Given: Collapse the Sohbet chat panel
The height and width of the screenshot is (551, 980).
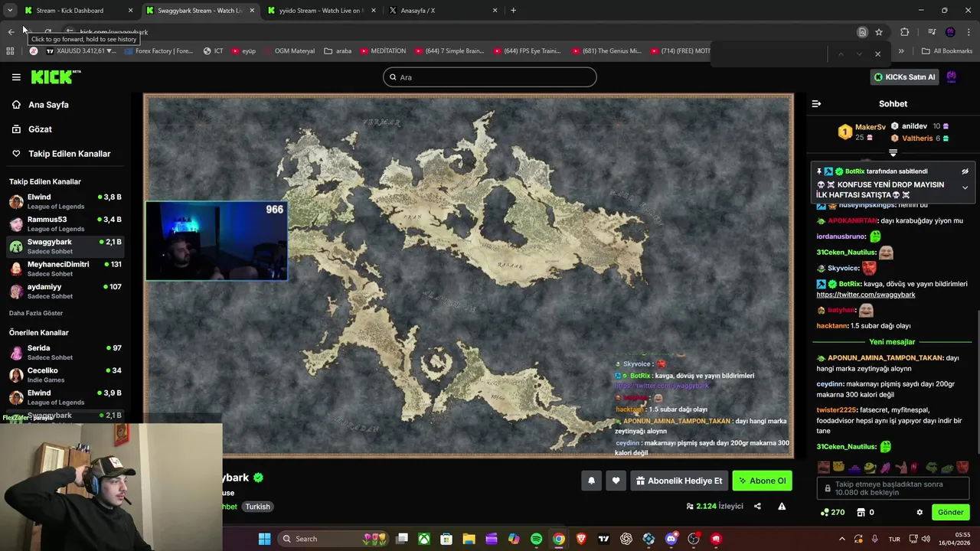Looking at the screenshot, I should tap(816, 103).
